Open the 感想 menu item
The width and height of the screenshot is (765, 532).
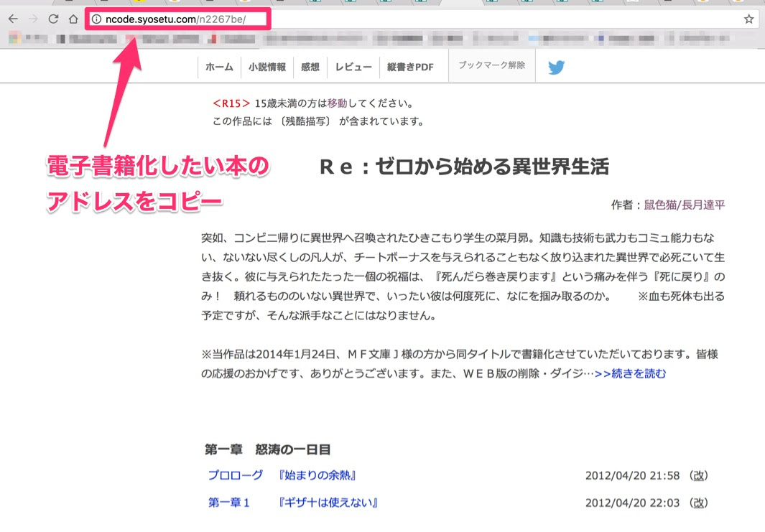click(x=310, y=67)
